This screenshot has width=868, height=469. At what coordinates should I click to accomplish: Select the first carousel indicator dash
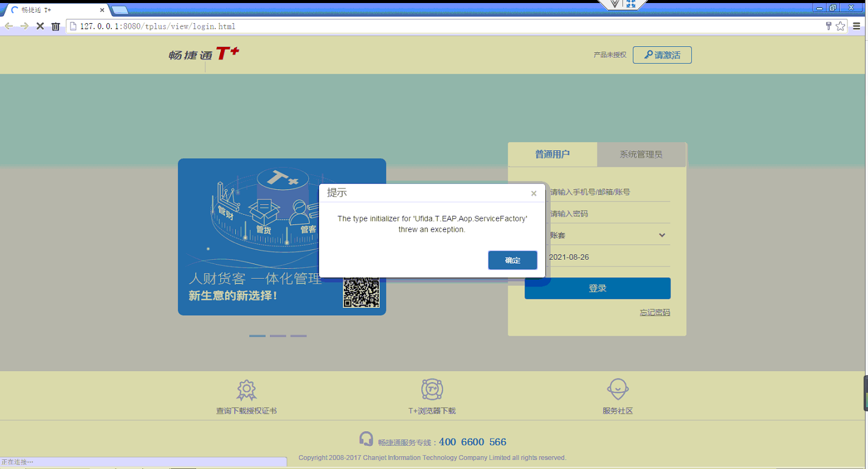pyautogui.click(x=257, y=336)
